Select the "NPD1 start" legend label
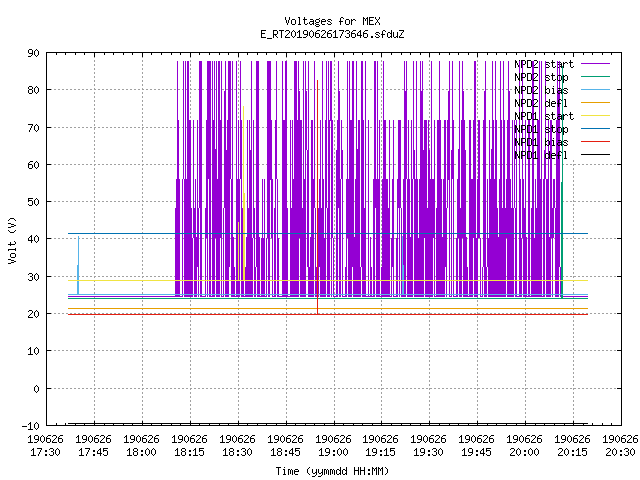Screen dimensions: 640x480 coord(544,116)
